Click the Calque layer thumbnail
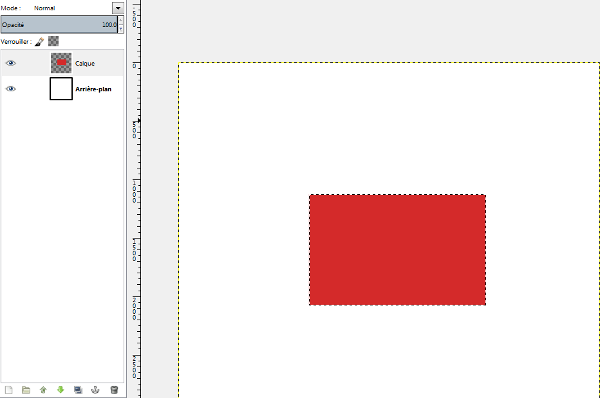Screen dimensions: 600x398 click(61, 63)
